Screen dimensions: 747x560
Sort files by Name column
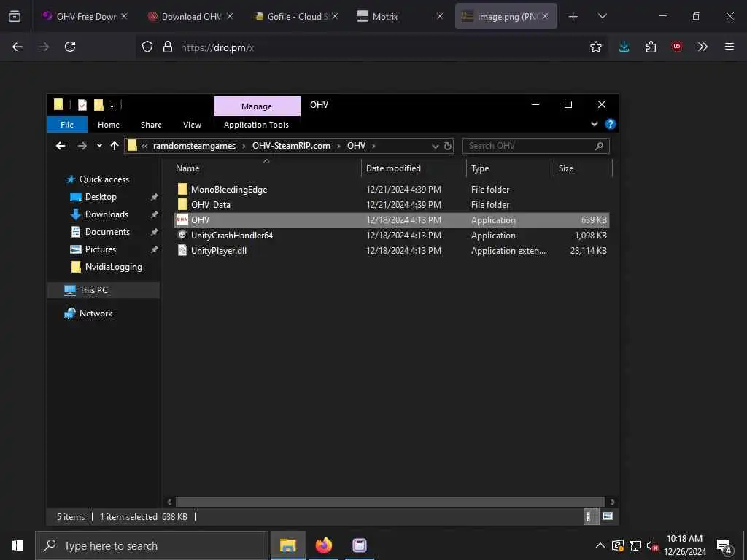[187, 168]
